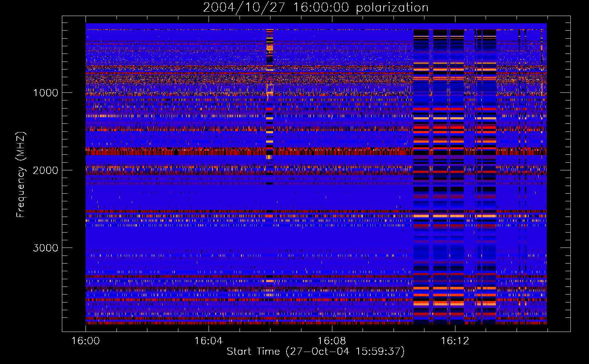Click the 'Start Time (27-Oct-04 15:59:37)' label
Screen dimensions: 589x364
(316, 352)
